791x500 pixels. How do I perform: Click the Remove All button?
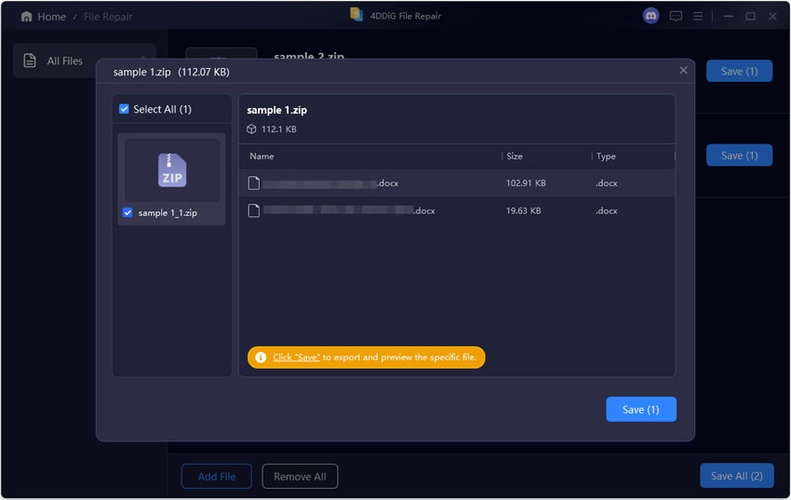point(300,476)
